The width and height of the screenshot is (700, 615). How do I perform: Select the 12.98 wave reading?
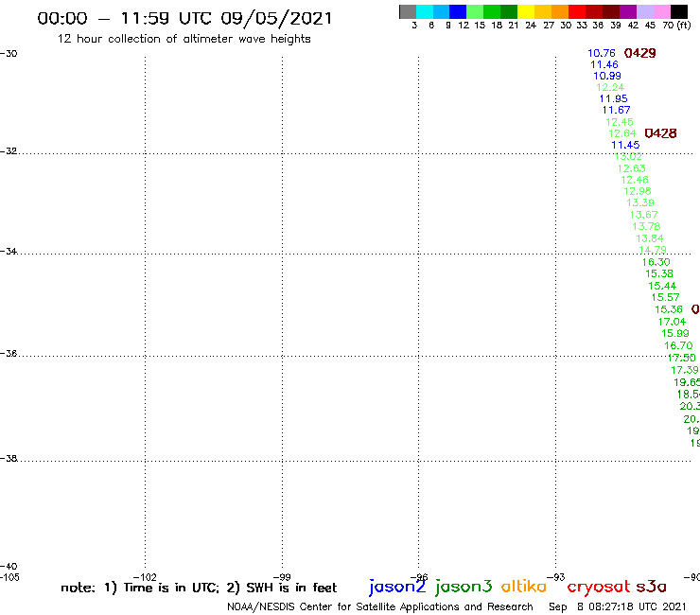click(x=638, y=191)
